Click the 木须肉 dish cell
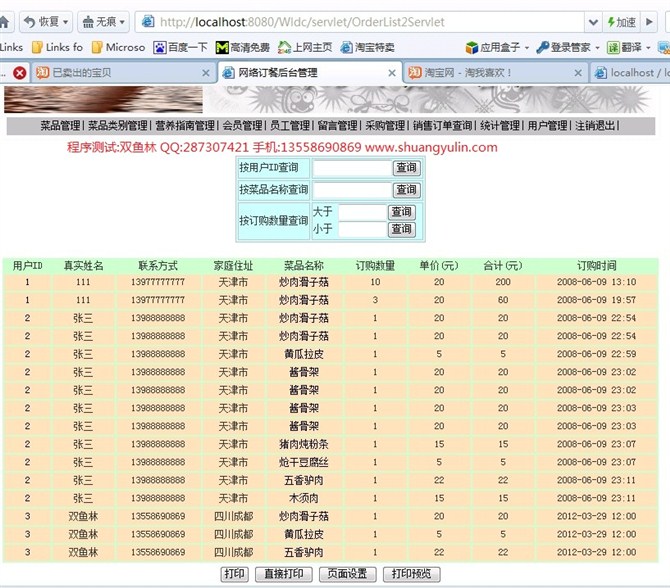The image size is (670, 588). tap(304, 498)
